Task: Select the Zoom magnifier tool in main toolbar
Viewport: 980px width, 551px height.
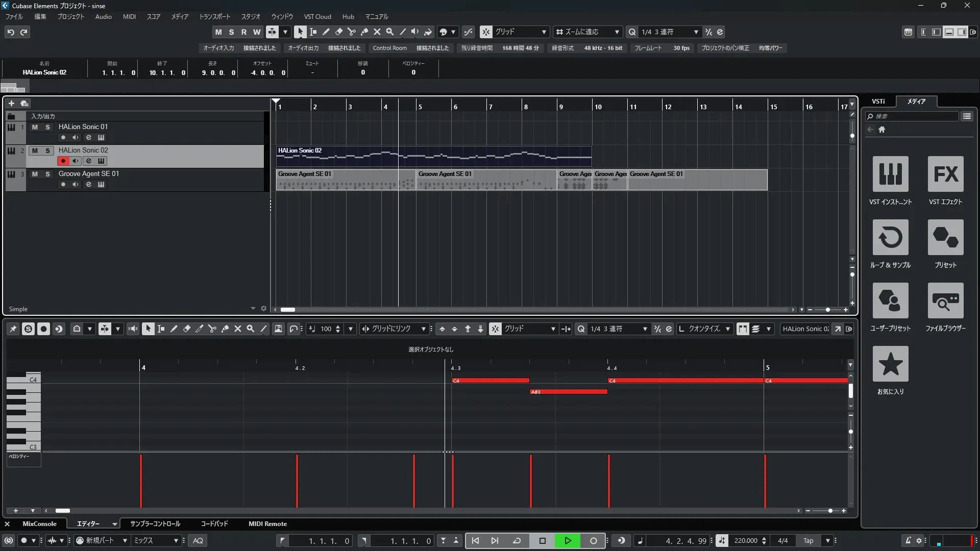Action: pyautogui.click(x=390, y=32)
